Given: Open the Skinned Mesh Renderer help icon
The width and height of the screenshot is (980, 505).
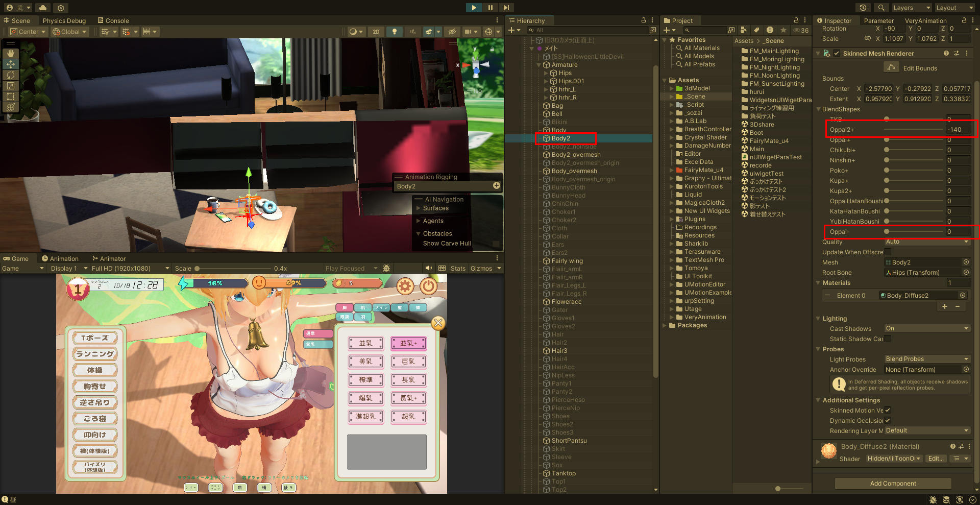Looking at the screenshot, I should pyautogui.click(x=946, y=53).
